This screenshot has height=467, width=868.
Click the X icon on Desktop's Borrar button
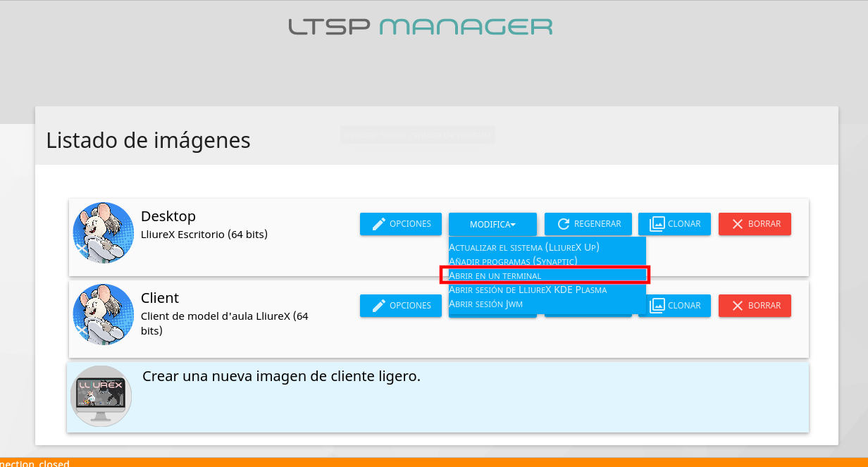click(x=738, y=224)
